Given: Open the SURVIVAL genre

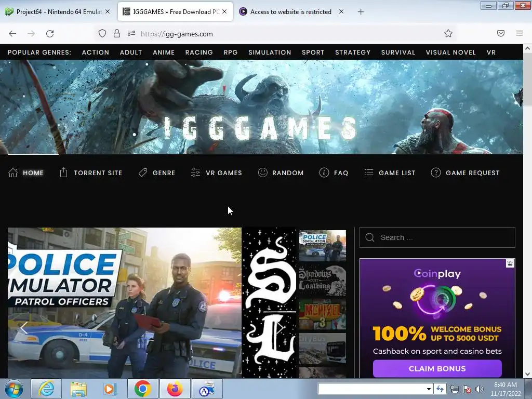Looking at the screenshot, I should pyautogui.click(x=398, y=52).
